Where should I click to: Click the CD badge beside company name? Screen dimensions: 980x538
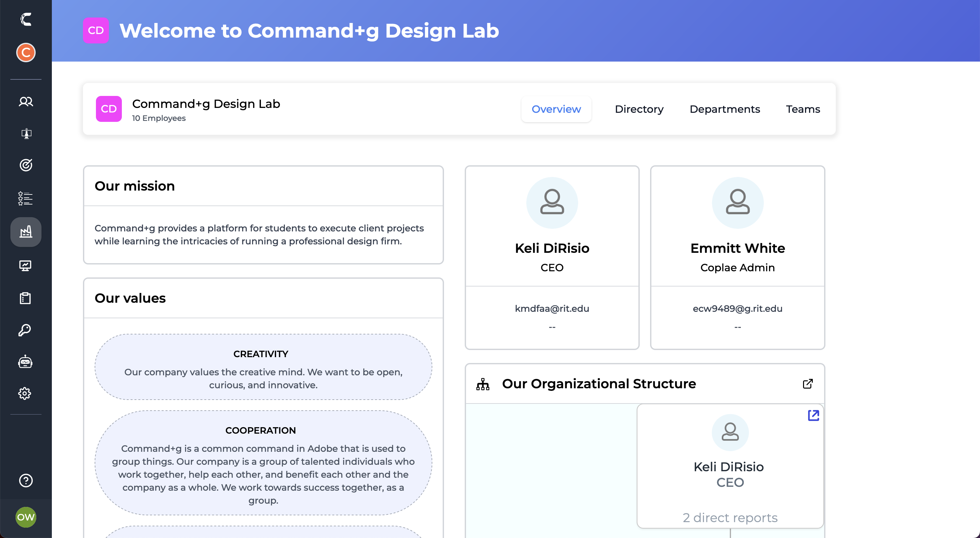[x=109, y=109]
